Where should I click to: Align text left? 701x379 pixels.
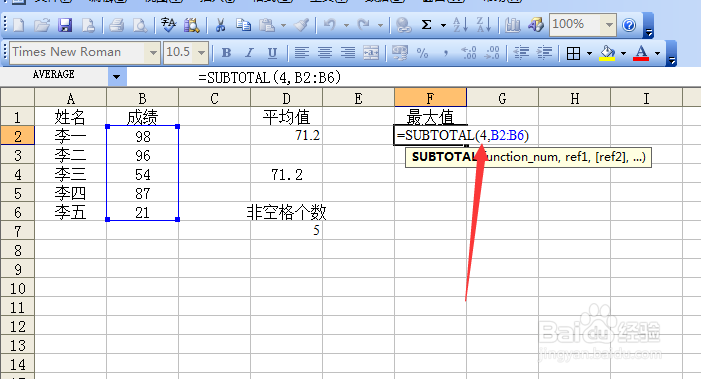click(302, 53)
